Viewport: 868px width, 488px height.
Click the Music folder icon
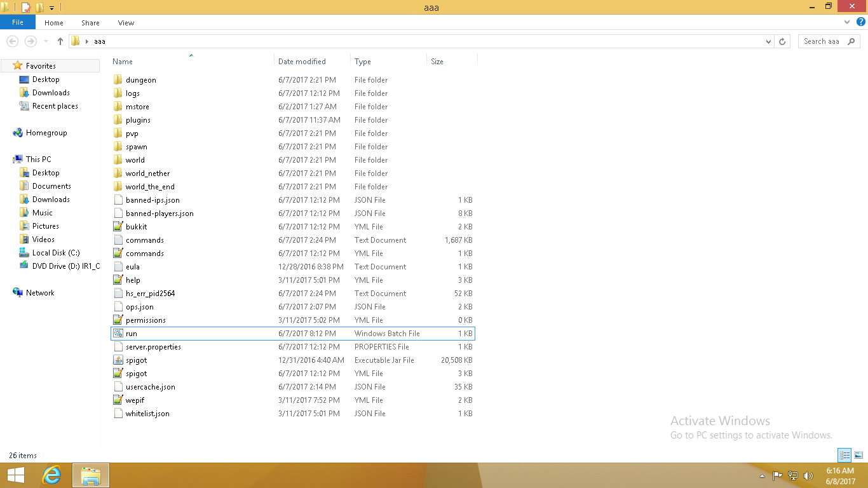[24, 213]
